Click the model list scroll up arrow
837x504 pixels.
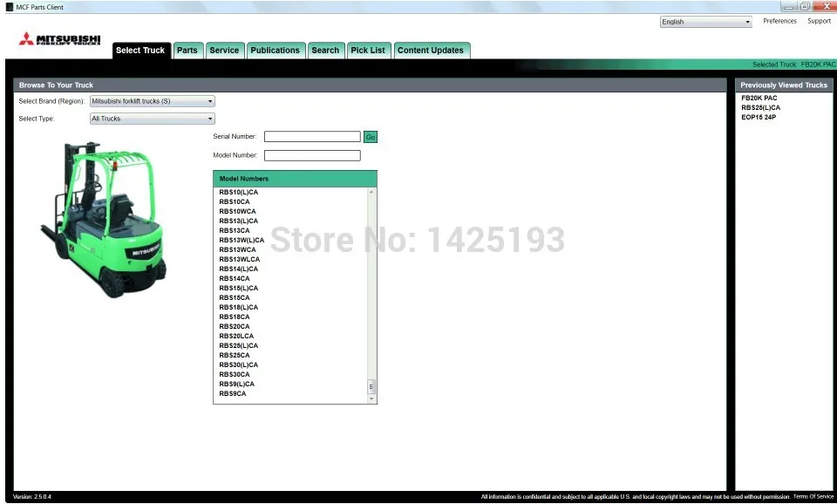371,192
